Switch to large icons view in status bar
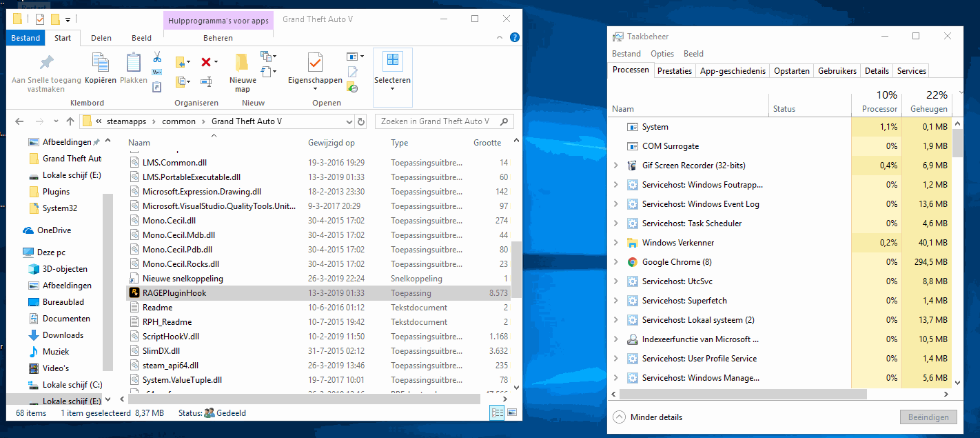 511,412
